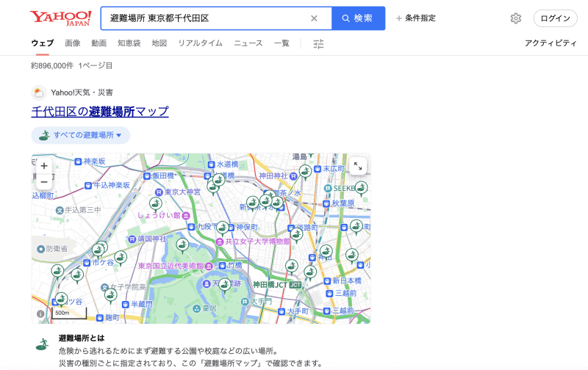588x370 pixels.
Task: Click the 新日本橋 station icon
Action: [327, 281]
